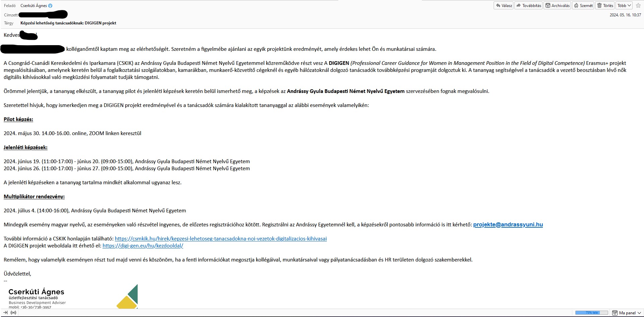Click the '2024. június 19.' training date line
Image resolution: width=644 pixels, height=317 pixels.
(127, 162)
